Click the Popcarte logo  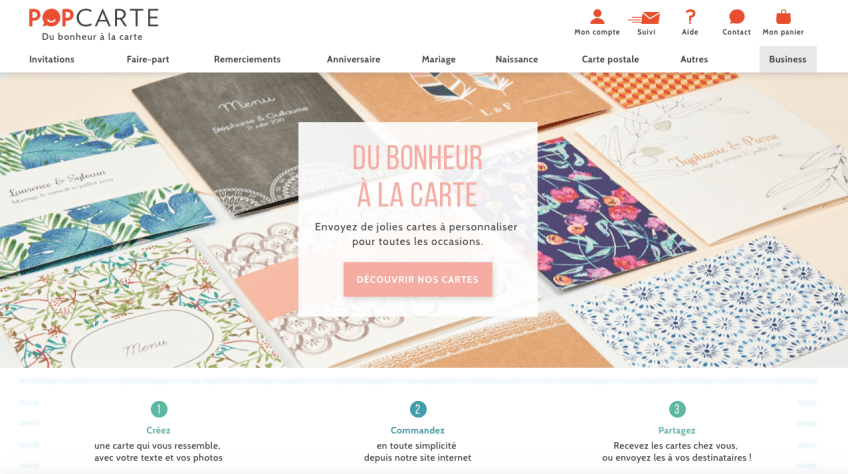[x=94, y=24]
